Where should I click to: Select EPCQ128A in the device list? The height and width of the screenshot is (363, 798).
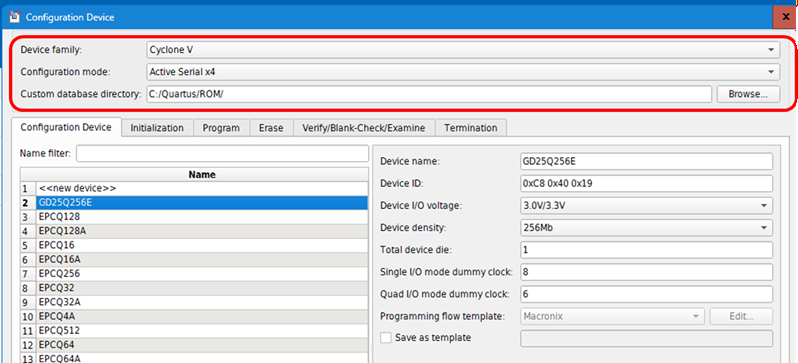pyautogui.click(x=202, y=231)
